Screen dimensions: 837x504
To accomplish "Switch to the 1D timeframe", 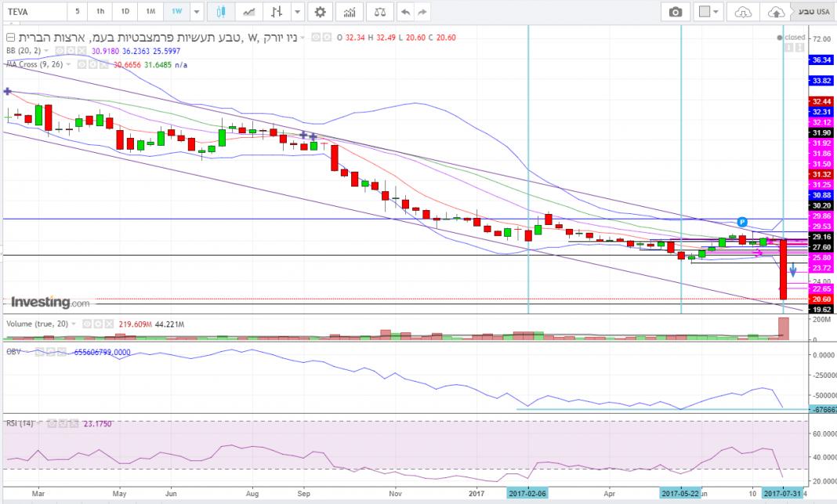I will [125, 12].
